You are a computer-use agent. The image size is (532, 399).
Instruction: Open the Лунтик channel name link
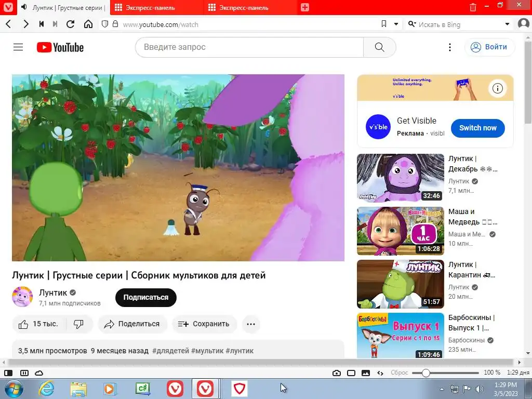[53, 292]
